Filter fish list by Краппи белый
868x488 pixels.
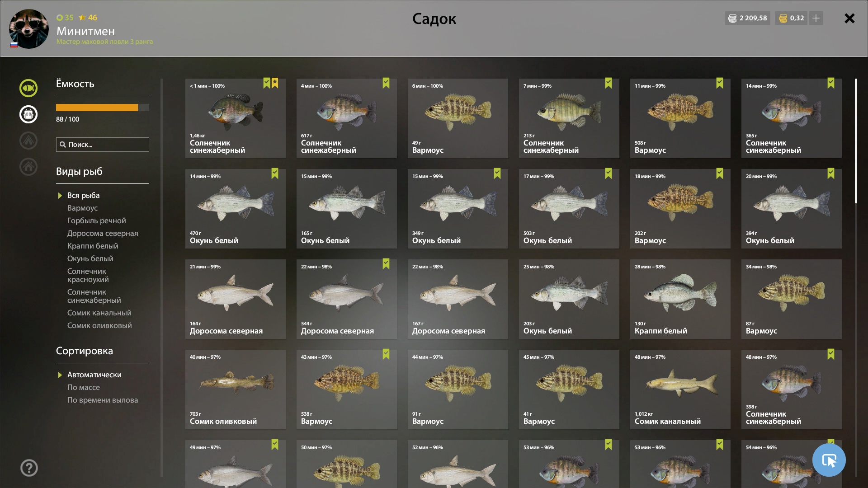(93, 246)
